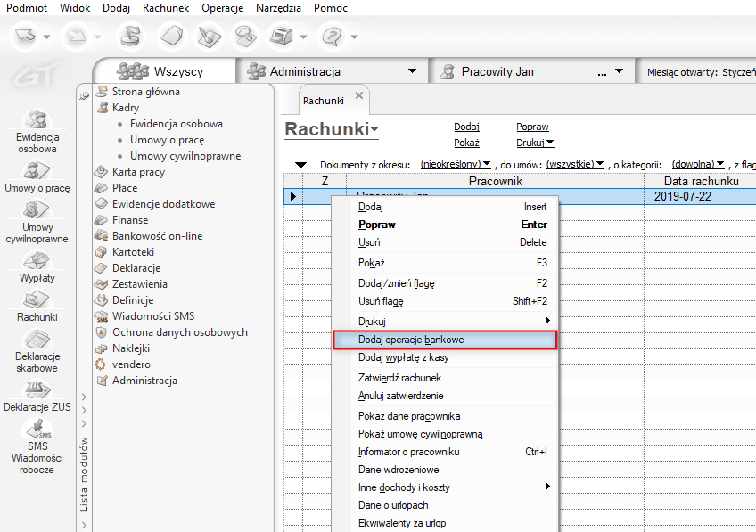Click Deklaracje skarbowe sidebar icon

point(37,340)
